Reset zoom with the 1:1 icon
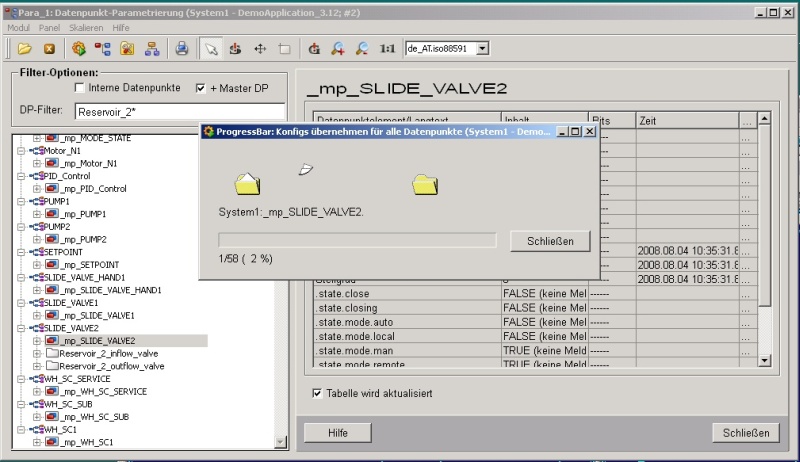This screenshot has height=462, width=800. coord(388,48)
